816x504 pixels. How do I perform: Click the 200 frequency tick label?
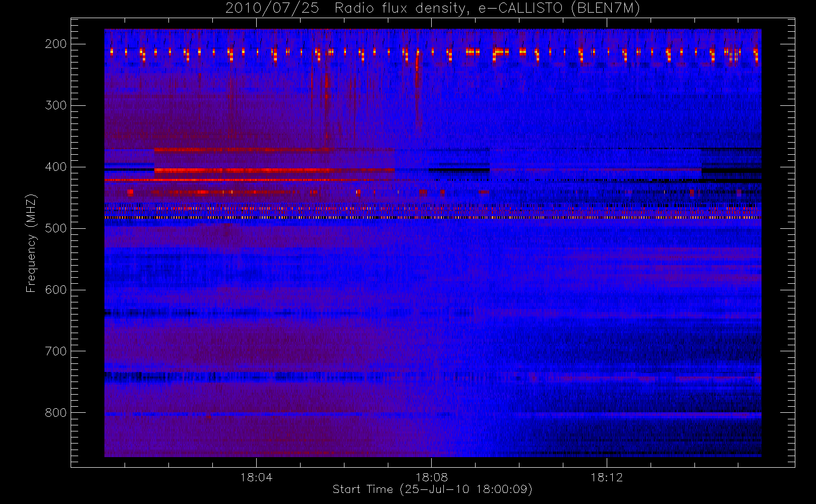[56, 44]
